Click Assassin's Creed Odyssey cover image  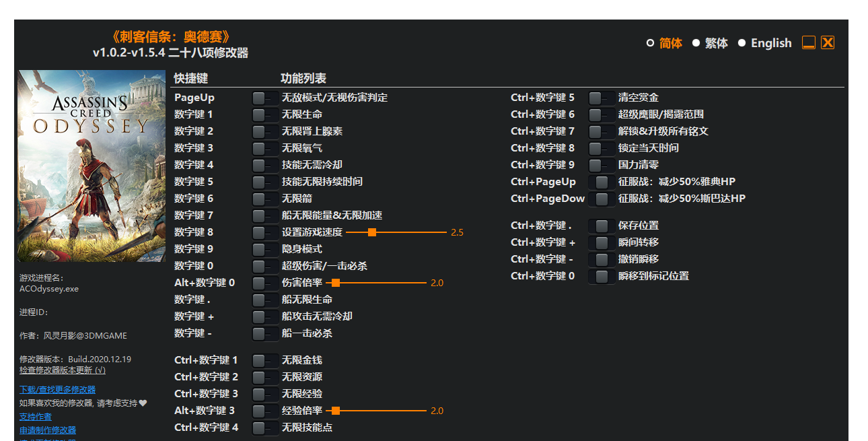[x=92, y=166]
